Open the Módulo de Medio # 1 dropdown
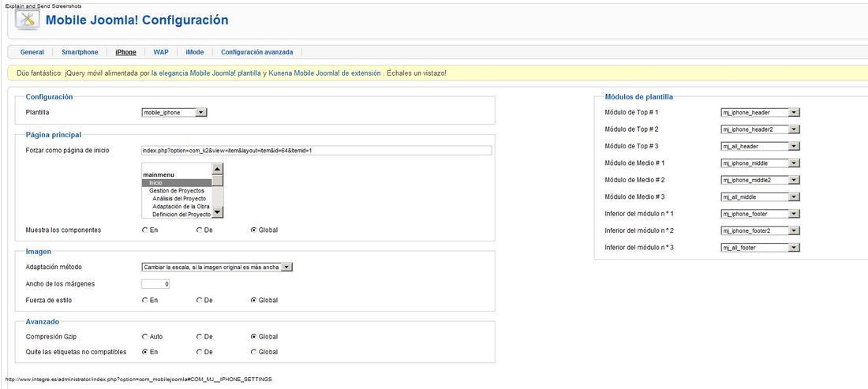This screenshot has height=389, width=868. tap(761, 163)
